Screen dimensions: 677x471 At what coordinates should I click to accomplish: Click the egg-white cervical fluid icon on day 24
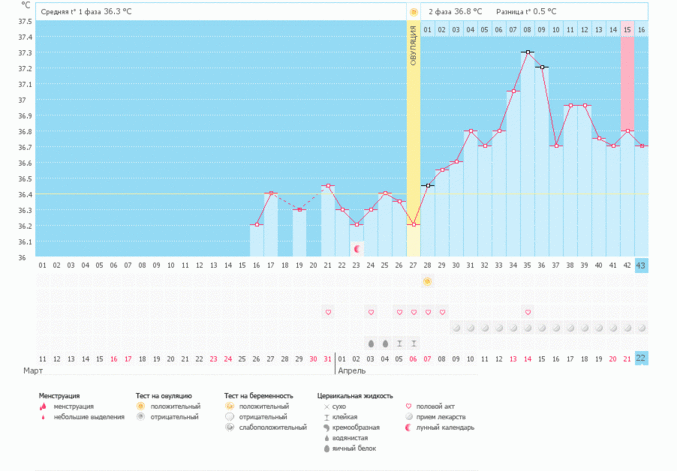click(x=371, y=344)
